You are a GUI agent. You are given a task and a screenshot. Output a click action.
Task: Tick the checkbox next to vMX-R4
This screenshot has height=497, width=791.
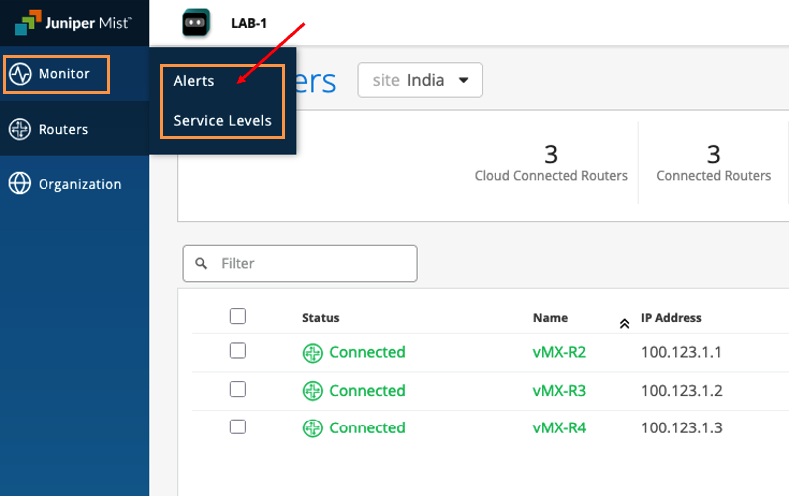pyautogui.click(x=238, y=427)
